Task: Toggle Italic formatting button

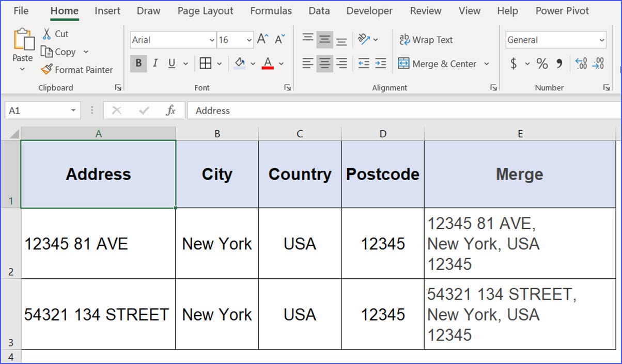Action: (154, 64)
